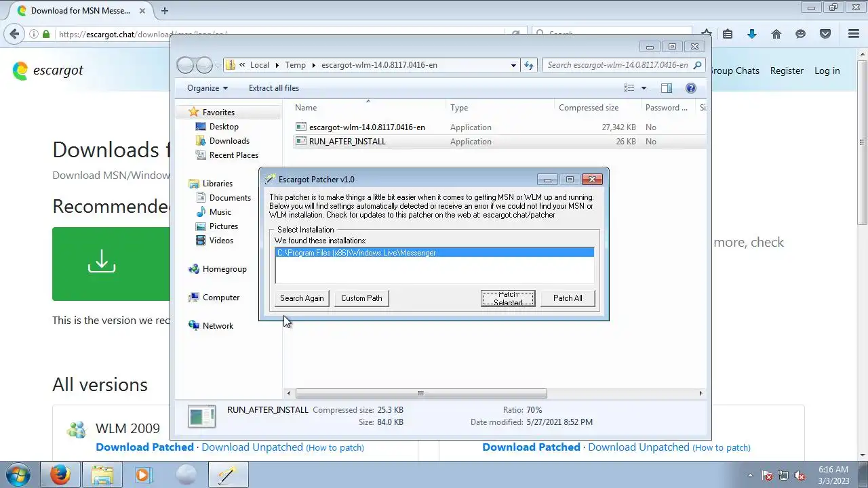This screenshot has width=868, height=488.
Task: Sort by the Name column header
Action: coord(306,108)
